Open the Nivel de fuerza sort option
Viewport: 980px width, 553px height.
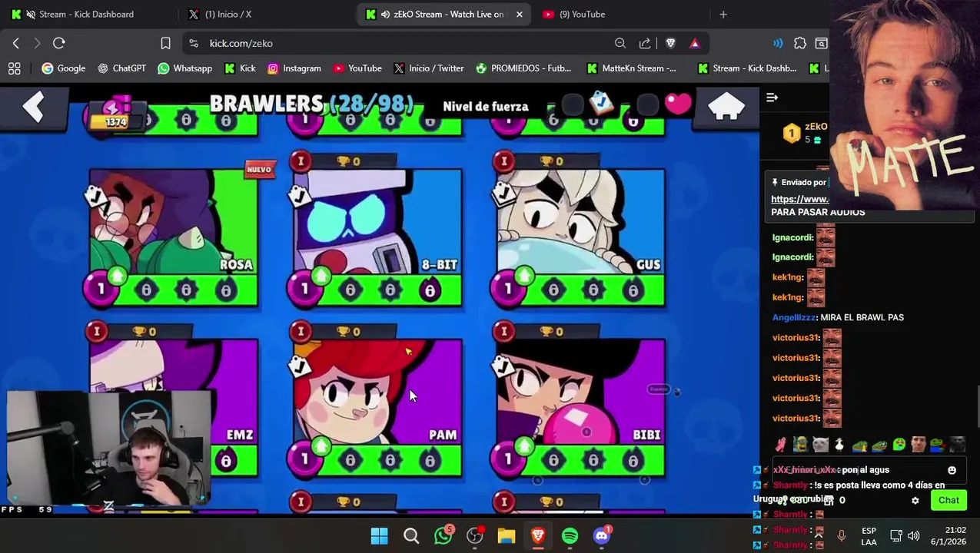[x=486, y=106]
